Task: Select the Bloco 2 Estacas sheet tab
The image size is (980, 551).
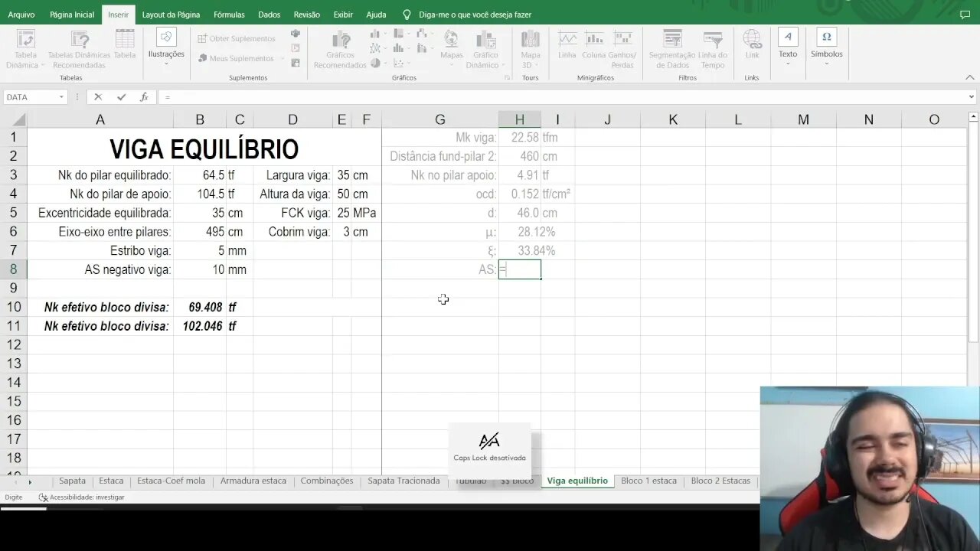Action: coord(720,481)
